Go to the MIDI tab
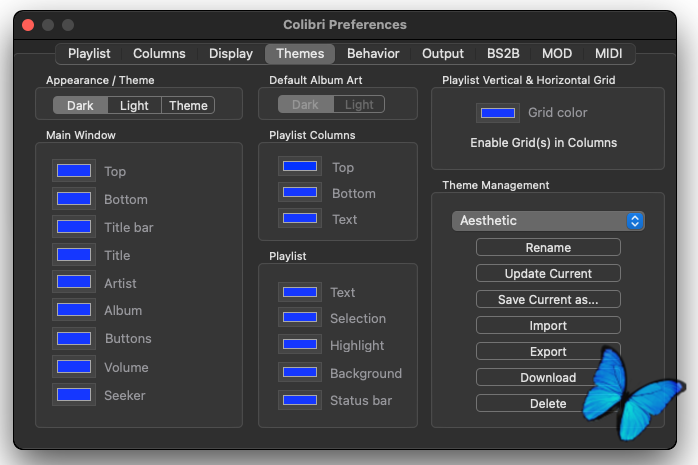 (608, 53)
